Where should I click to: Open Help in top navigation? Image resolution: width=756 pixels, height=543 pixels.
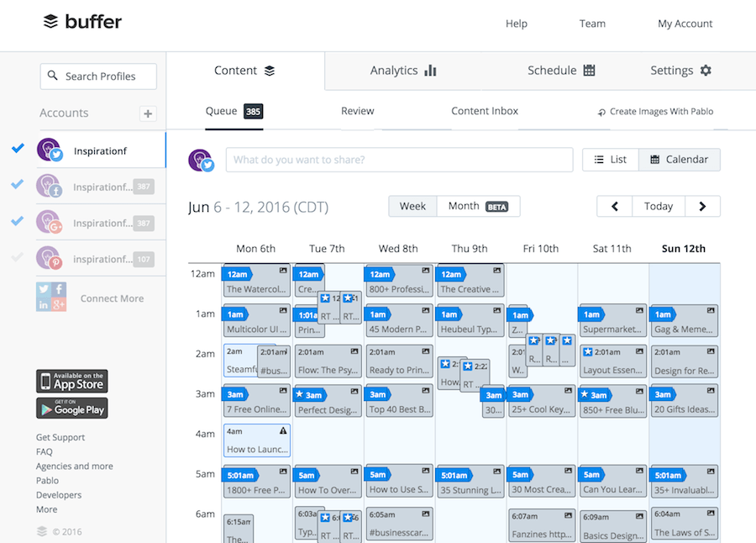click(x=517, y=24)
